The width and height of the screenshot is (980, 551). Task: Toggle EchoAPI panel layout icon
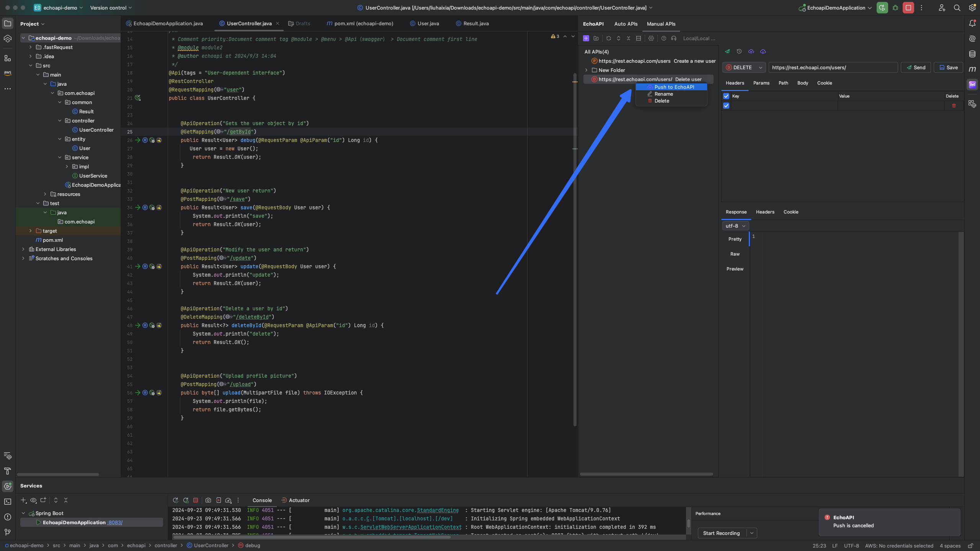638,38
